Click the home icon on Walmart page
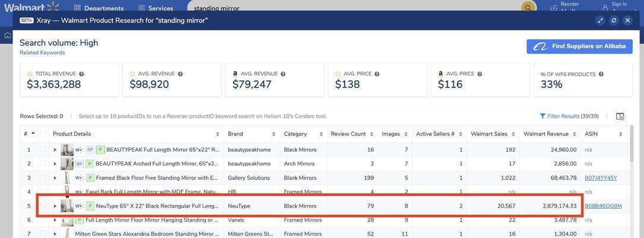 [x=7, y=35]
